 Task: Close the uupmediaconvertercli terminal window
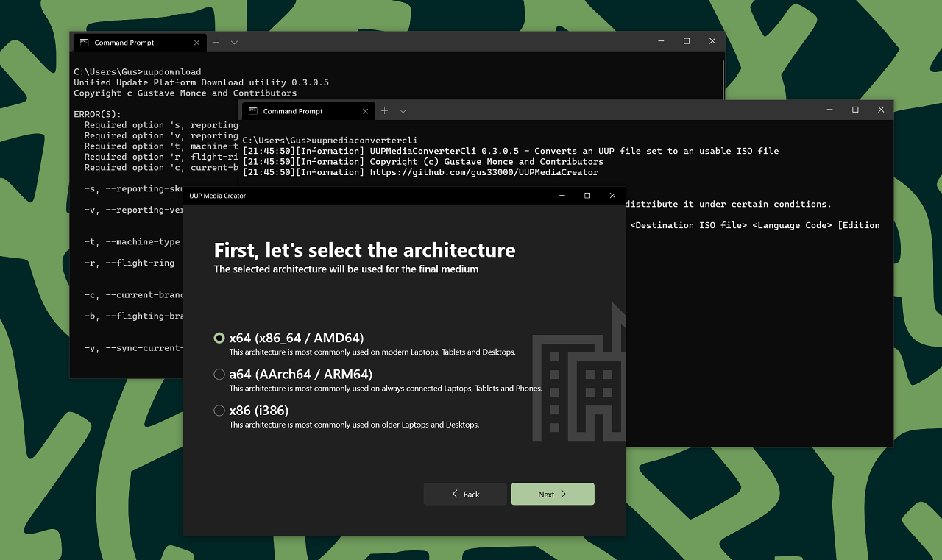point(881,110)
